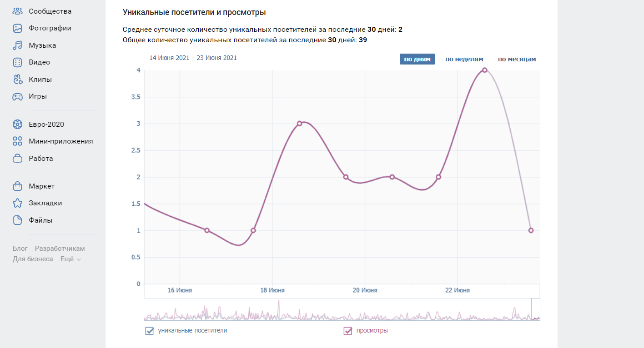Click the range selector handle in overview strip
Viewport: 644px width, 348px height.
(x=535, y=309)
